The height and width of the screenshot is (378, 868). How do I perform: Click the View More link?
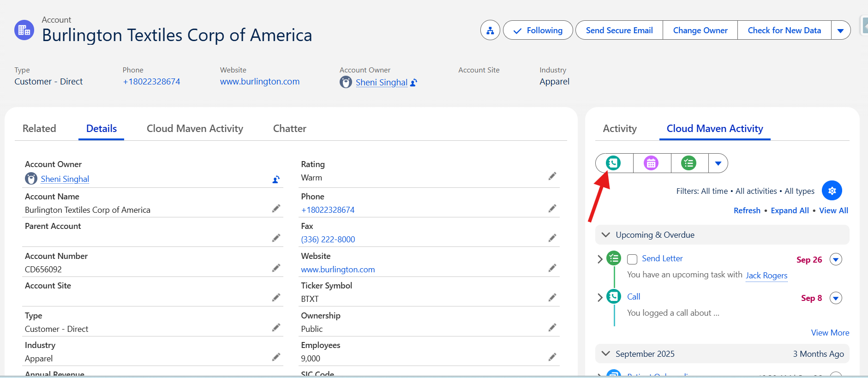830,333
